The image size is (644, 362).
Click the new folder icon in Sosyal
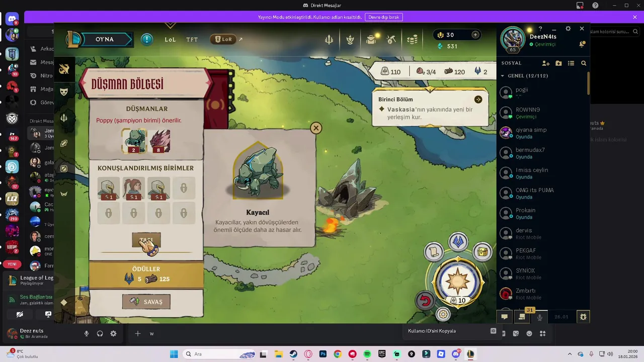click(x=558, y=63)
